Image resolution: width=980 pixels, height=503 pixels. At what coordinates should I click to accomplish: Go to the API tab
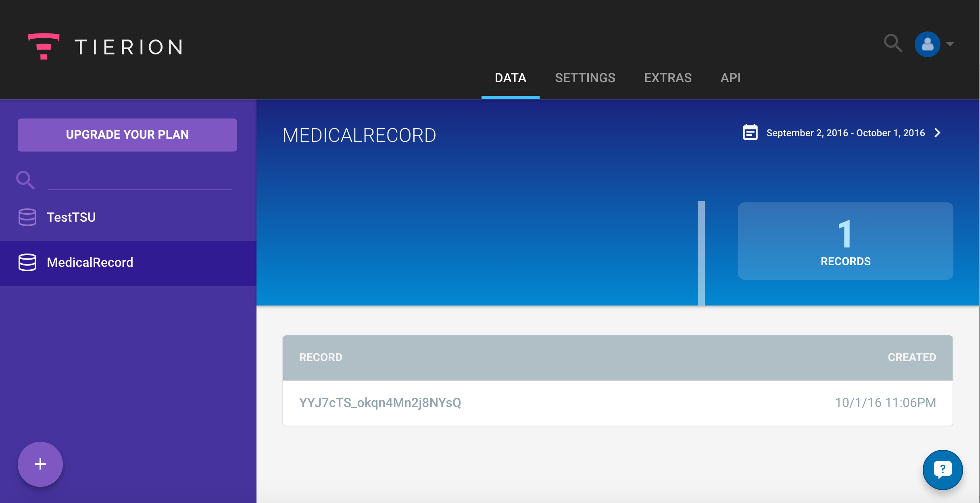click(730, 78)
